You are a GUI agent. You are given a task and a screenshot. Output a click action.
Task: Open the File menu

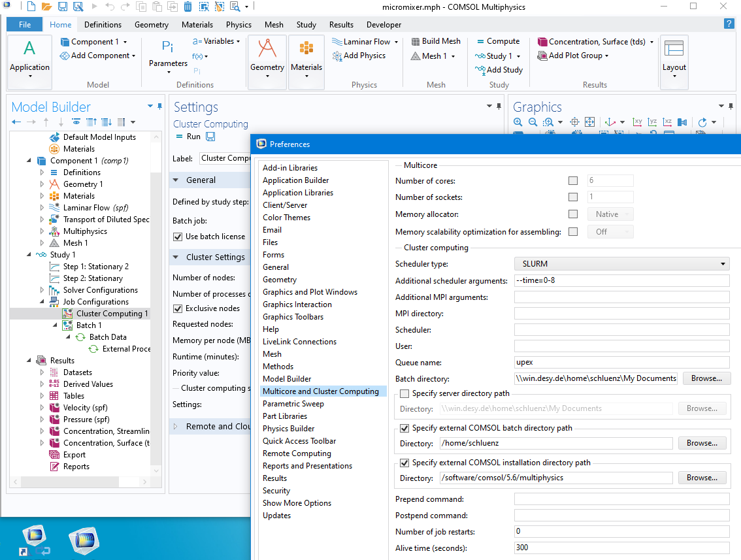click(x=25, y=25)
